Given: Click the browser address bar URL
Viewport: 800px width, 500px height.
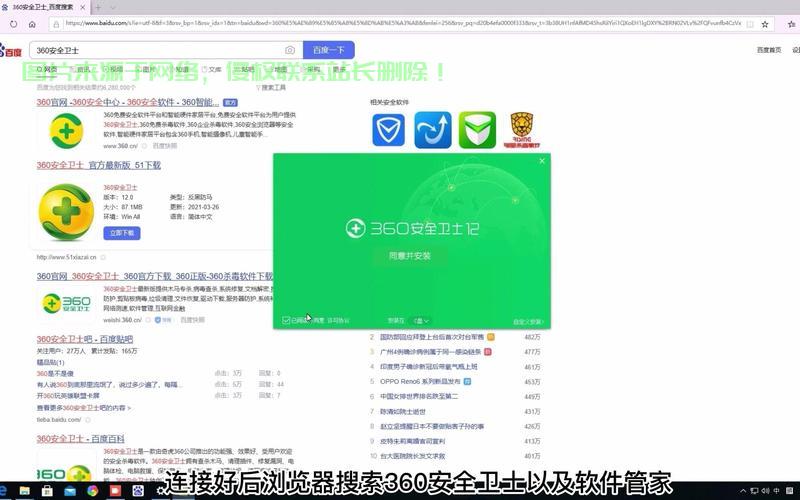Looking at the screenshot, I should point(403,23).
